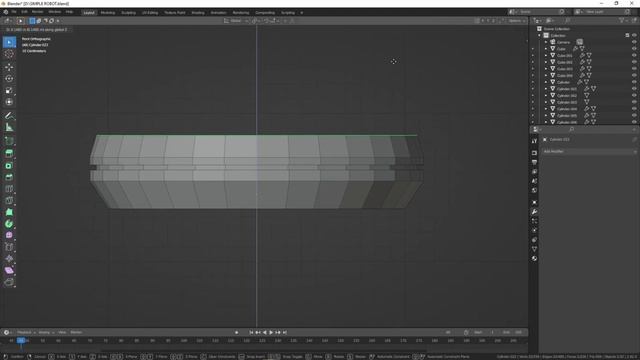This screenshot has height=360, width=640.
Task: Select the Extrude Region tool
Action: tap(9, 153)
